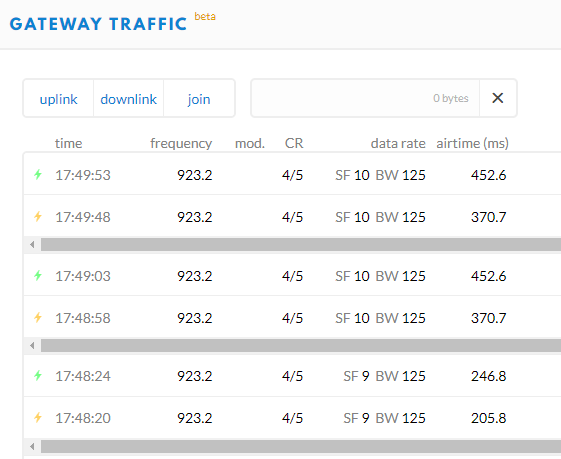The image size is (561, 459).
Task: Click the yellow bolt icon at 17:48:20
Action: coord(38,418)
